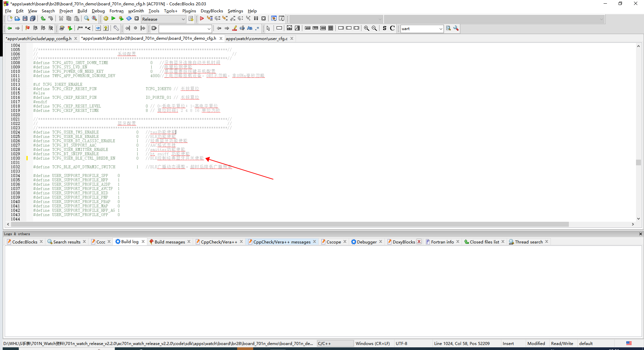644x350 pixels.
Task: Click the Build and run icon
Action: click(121, 19)
